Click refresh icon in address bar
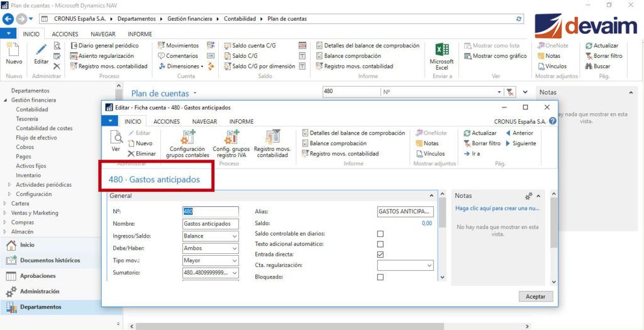 [x=519, y=19]
